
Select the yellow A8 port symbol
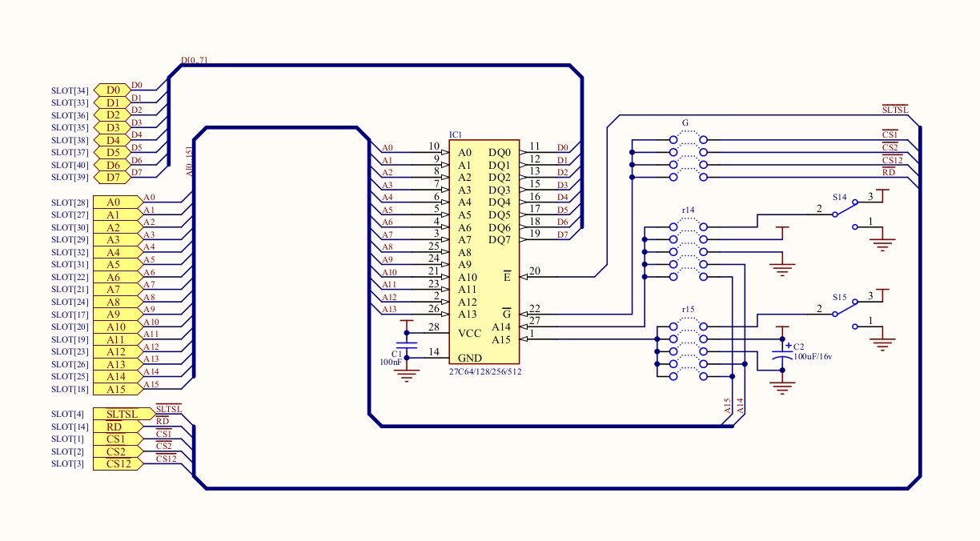pyautogui.click(x=117, y=302)
